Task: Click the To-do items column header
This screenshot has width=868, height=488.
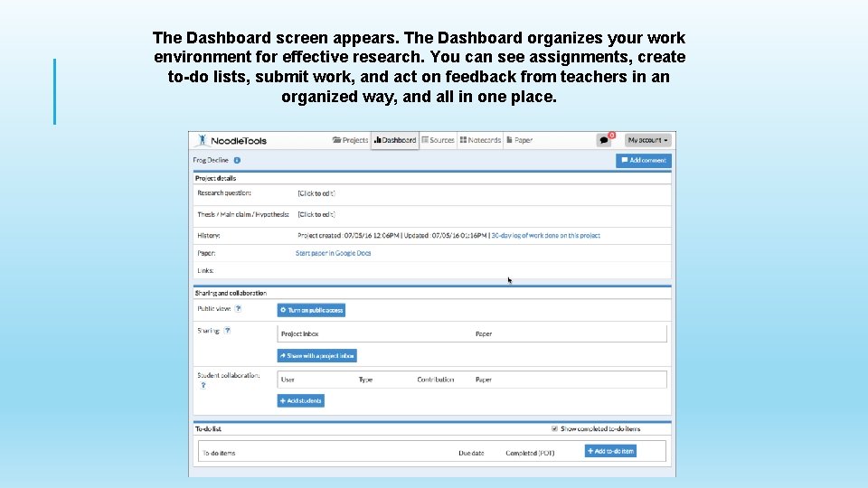Action: (x=219, y=453)
